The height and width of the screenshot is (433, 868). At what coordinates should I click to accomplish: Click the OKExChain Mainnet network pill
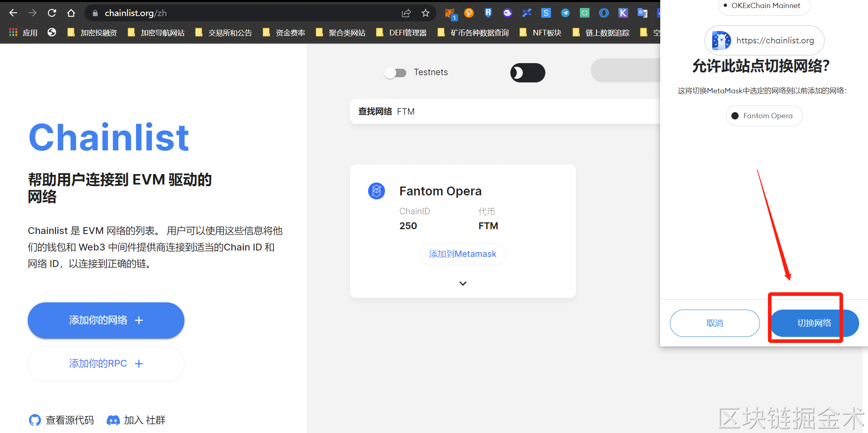[764, 6]
